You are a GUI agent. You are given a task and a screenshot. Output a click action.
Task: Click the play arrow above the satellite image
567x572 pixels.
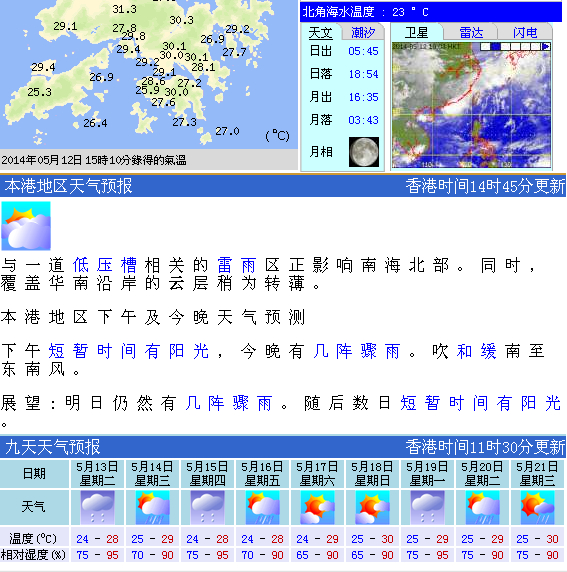pos(546,46)
